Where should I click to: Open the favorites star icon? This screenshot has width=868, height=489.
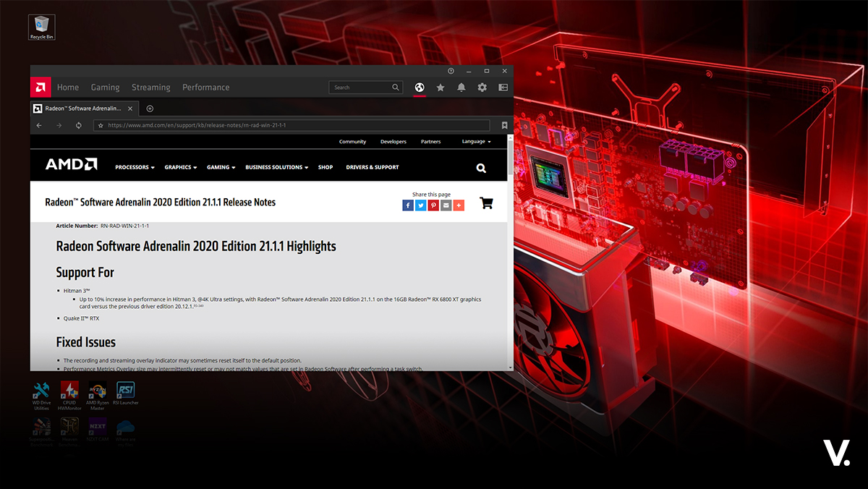(x=440, y=88)
